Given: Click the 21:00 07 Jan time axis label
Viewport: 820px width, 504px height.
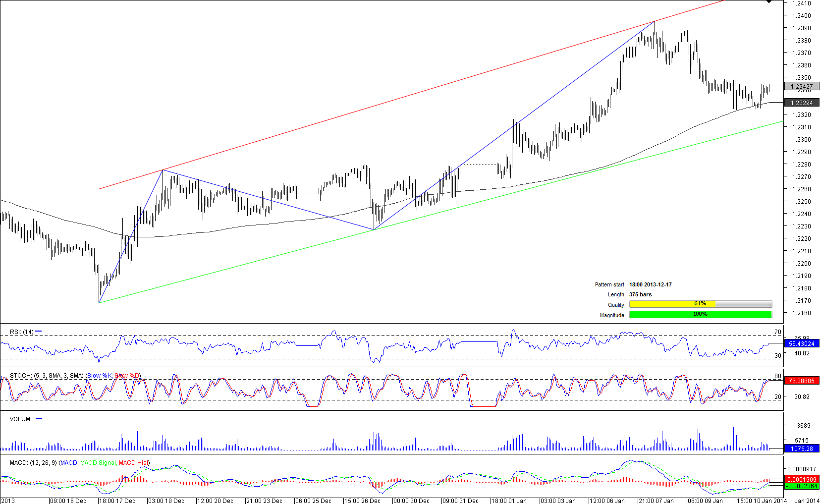Looking at the screenshot, I should (656, 501).
